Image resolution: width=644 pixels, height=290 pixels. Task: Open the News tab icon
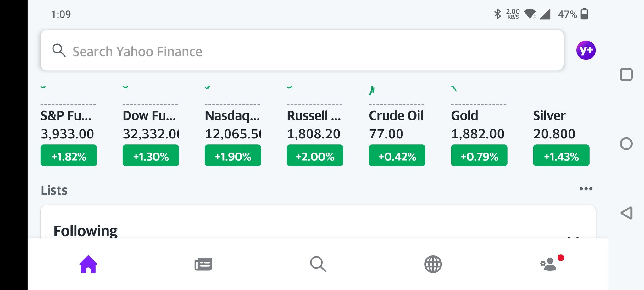click(x=203, y=264)
